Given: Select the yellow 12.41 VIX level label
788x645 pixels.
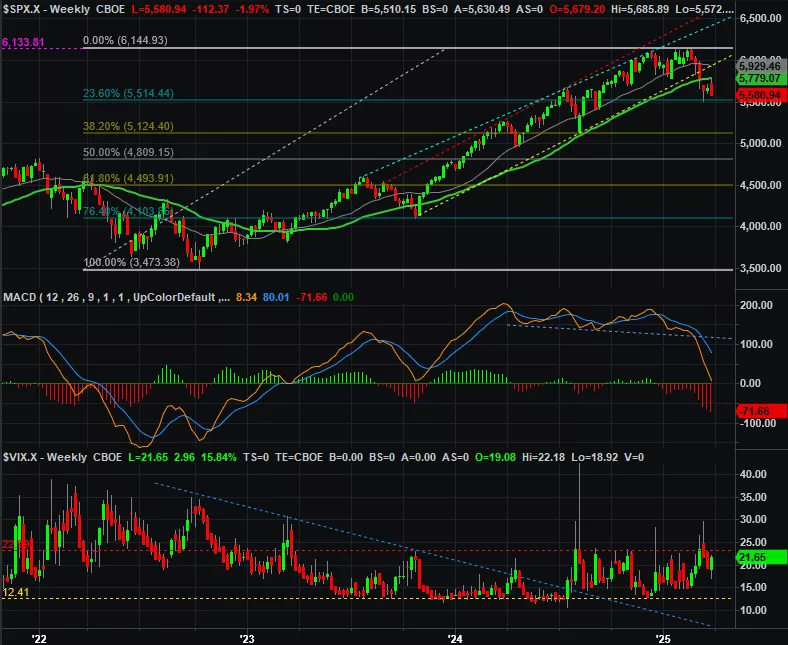Looking at the screenshot, I should point(14,593).
